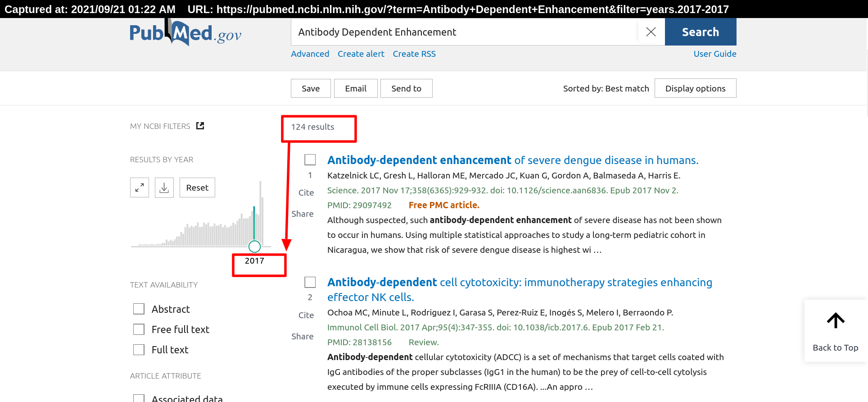Cite the Ochoa NK cells article

pos(306,315)
